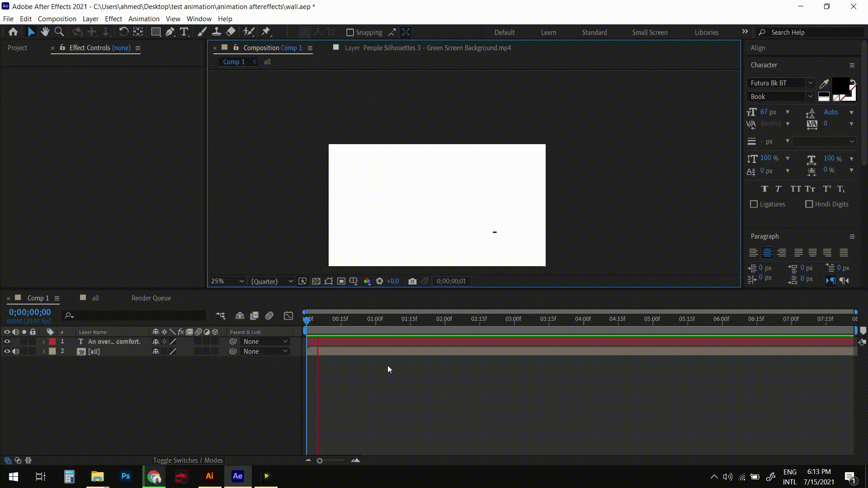The image size is (868, 488).
Task: Select the Eraser tool
Action: coord(231,32)
